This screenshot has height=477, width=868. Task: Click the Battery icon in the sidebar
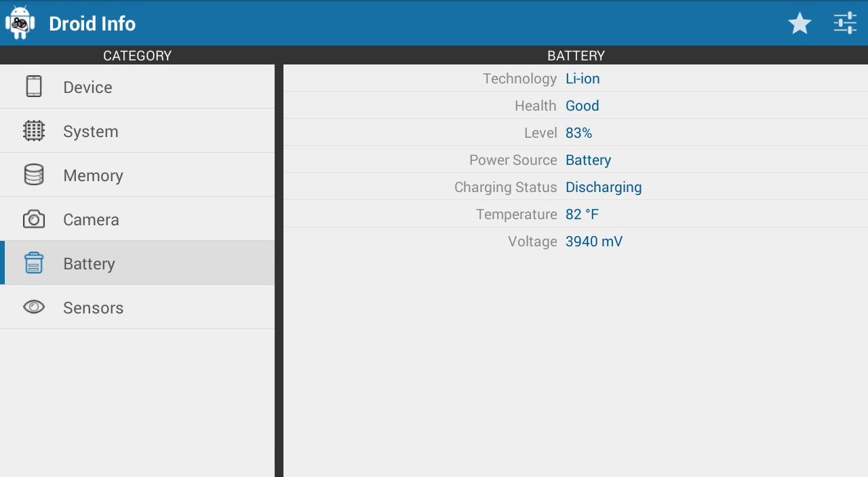click(33, 263)
